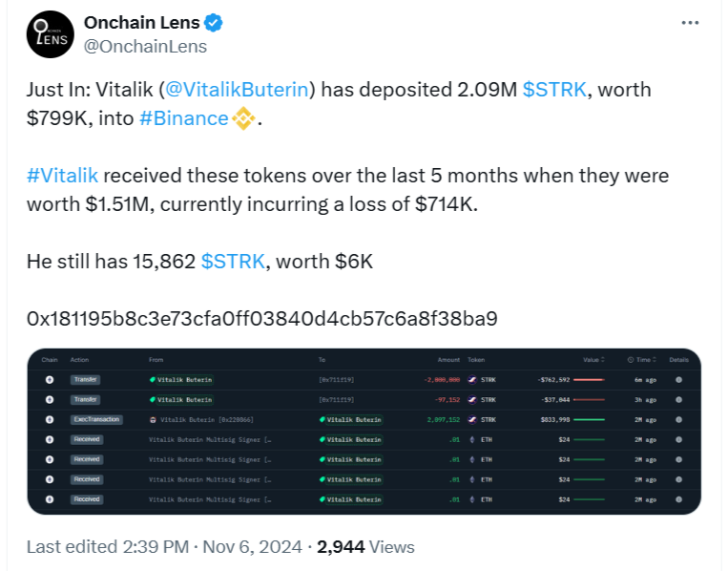Click the details icon of the ExecTransaction row

click(678, 419)
